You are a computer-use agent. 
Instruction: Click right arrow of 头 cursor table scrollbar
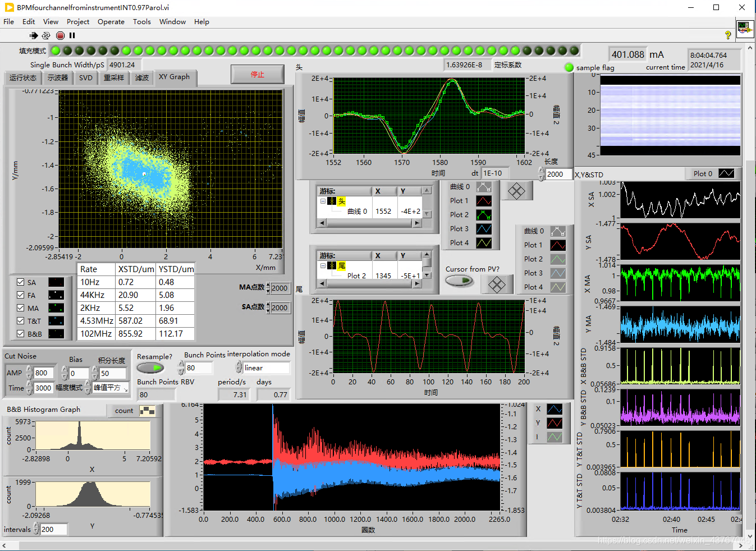416,223
